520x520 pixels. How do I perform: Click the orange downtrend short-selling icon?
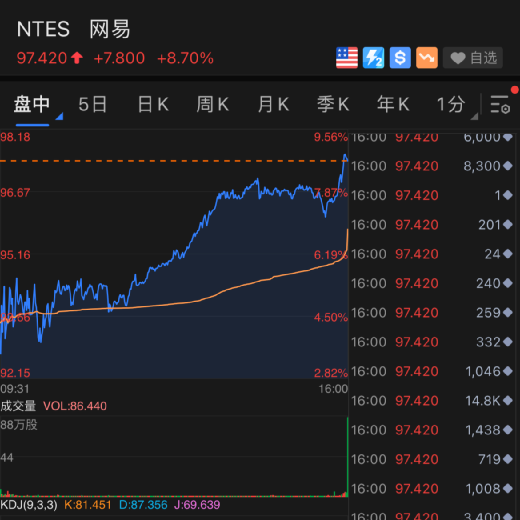click(427, 58)
